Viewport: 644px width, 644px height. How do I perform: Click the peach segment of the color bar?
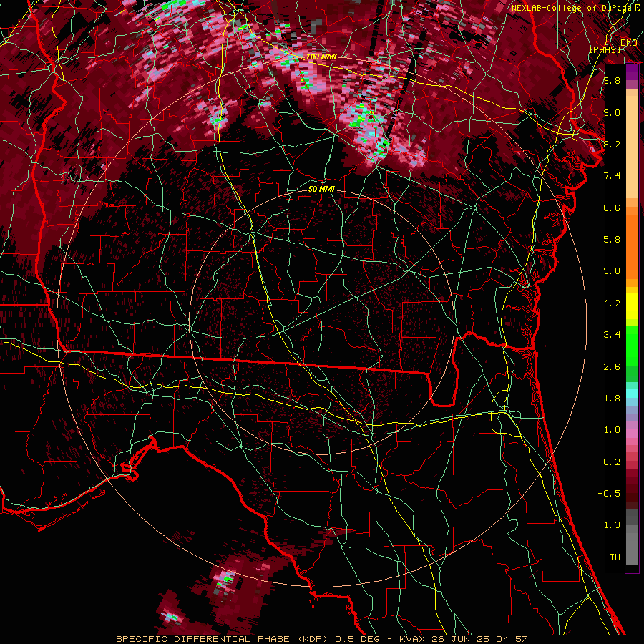click(x=632, y=148)
